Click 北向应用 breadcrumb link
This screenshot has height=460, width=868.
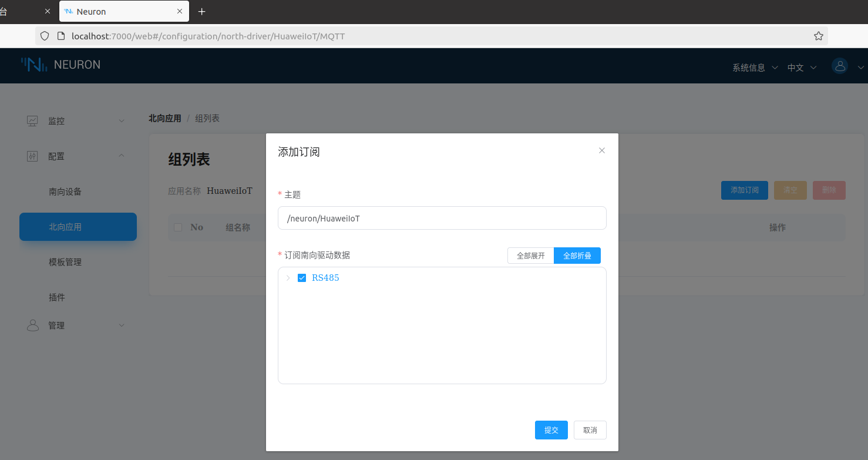(165, 118)
